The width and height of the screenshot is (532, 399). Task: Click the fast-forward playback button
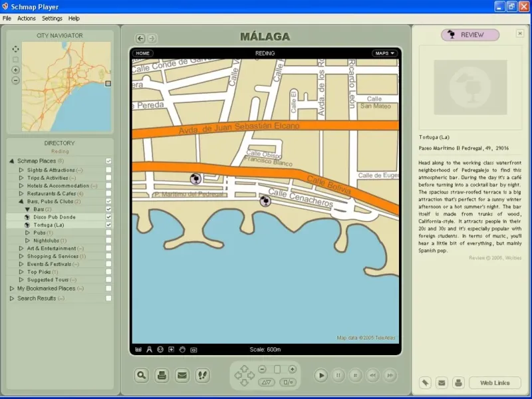[390, 375]
